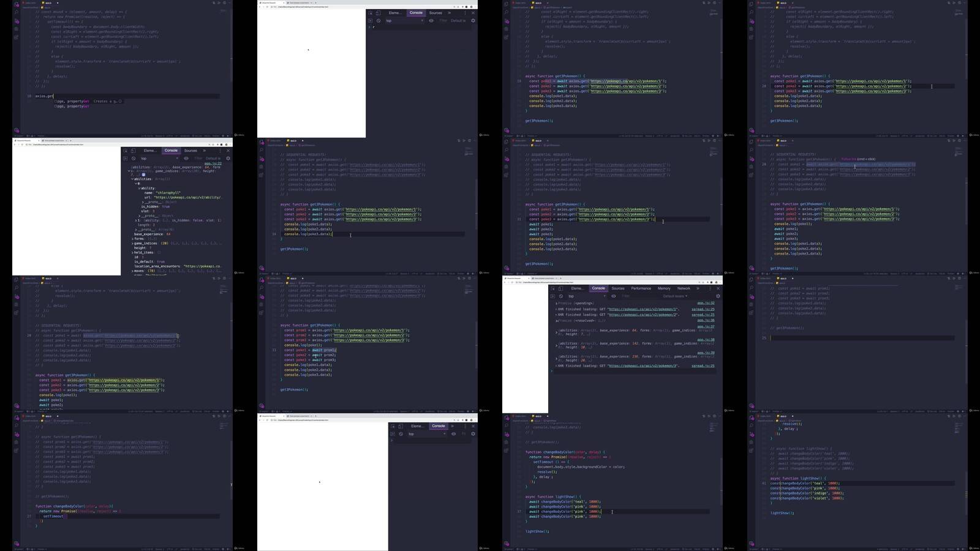980x551 pixels.
Task: Click the blue info badge on logged object
Action: pos(143,174)
